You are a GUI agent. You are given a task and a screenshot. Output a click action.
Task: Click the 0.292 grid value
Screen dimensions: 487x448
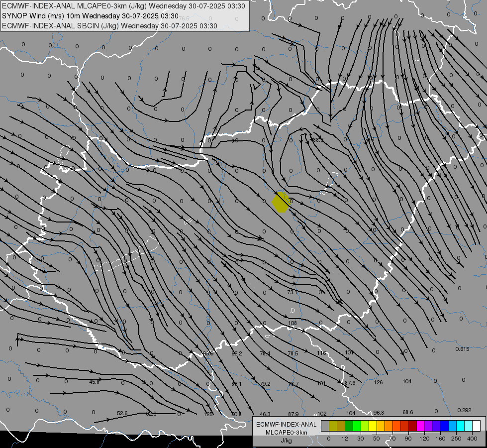click(x=464, y=410)
